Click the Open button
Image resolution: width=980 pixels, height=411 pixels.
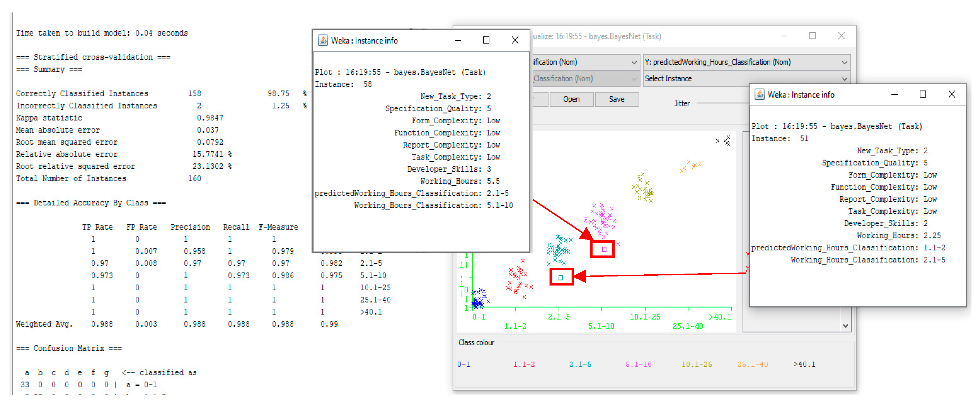571,99
